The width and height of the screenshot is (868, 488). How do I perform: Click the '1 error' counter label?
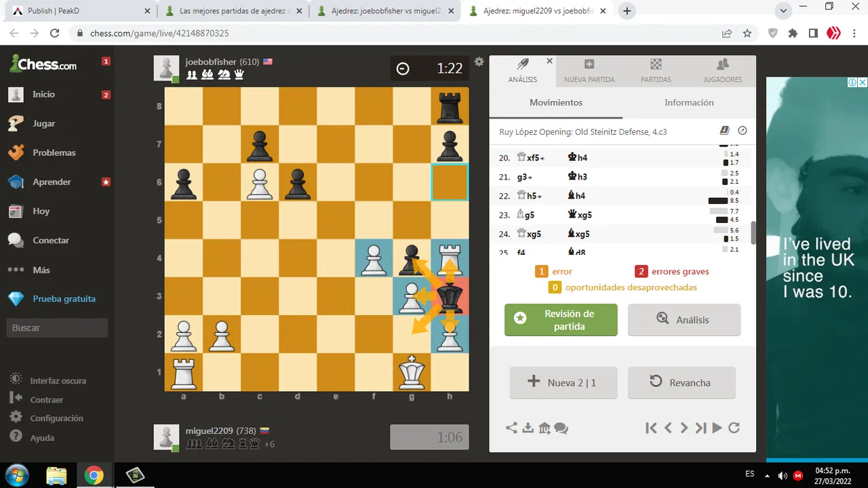coord(553,272)
